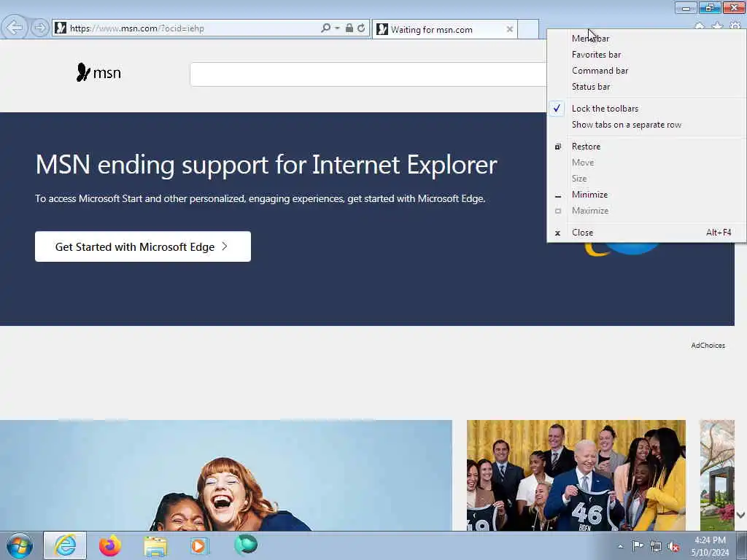Open Windows Explorer folder on taskbar

point(155,545)
